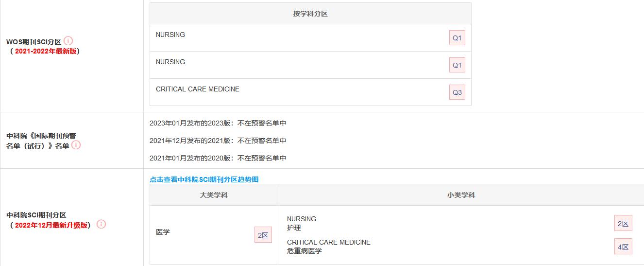This screenshot has height=266, width=644.
Task: Click the 按学科分区 table header
Action: 310,14
